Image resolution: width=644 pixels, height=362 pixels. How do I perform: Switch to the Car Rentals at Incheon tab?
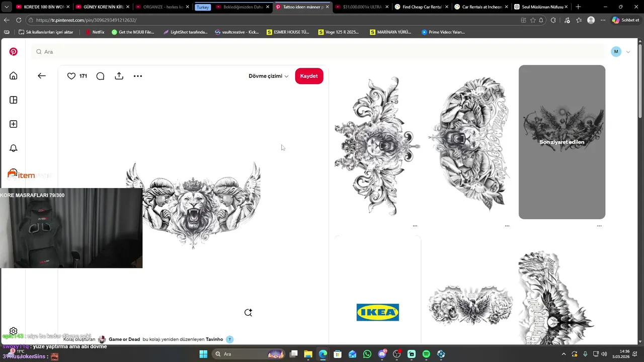pos(480,7)
